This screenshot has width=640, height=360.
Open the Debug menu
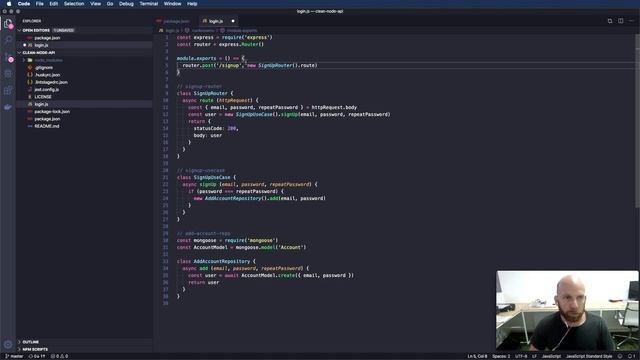(x=126, y=4)
